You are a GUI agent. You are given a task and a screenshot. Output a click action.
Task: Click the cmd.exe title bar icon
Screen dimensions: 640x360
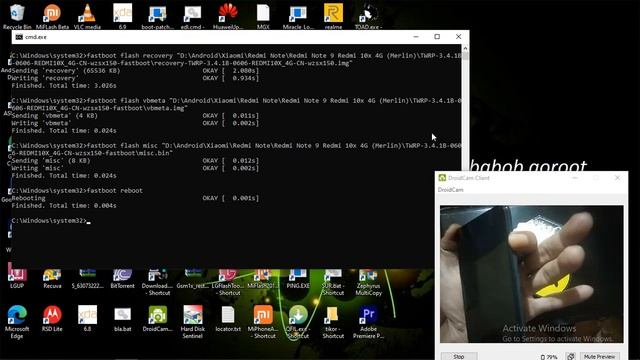click(19, 37)
